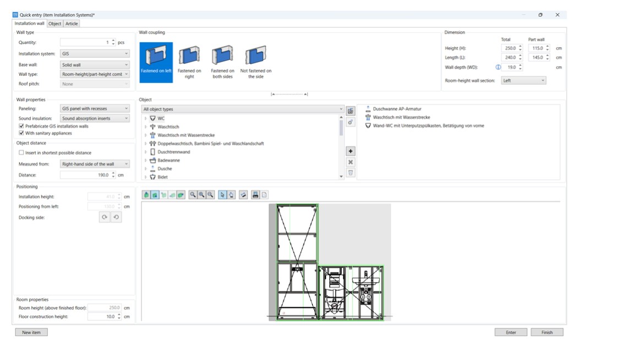Click the plus icon to add object
644x363 pixels.
[x=351, y=151]
